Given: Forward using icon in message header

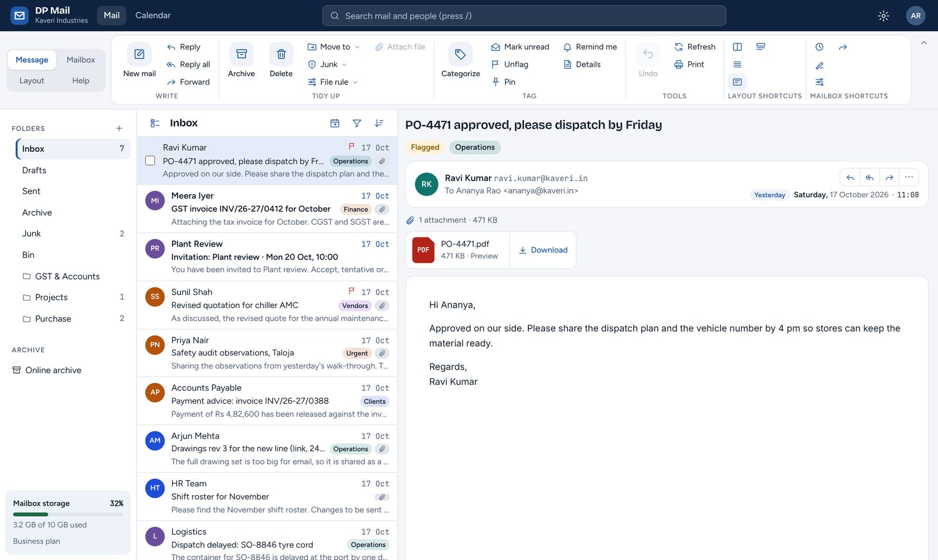Looking at the screenshot, I should point(889,177).
